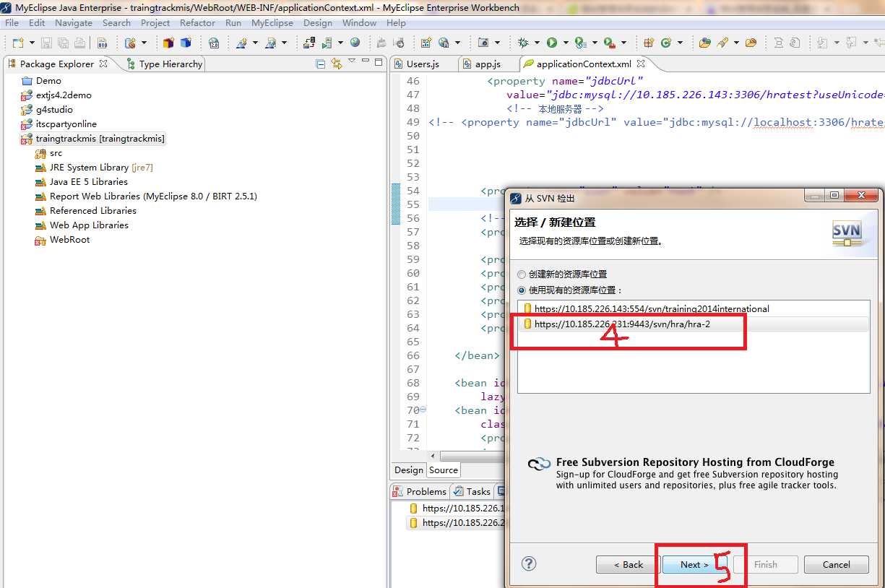
Task: Toggle Link with Editor in Package Explorer
Action: pyautogui.click(x=336, y=64)
